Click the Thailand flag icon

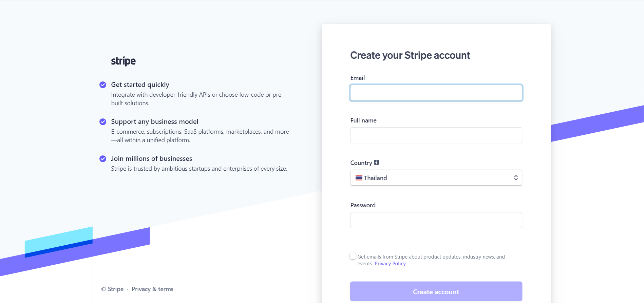click(359, 178)
